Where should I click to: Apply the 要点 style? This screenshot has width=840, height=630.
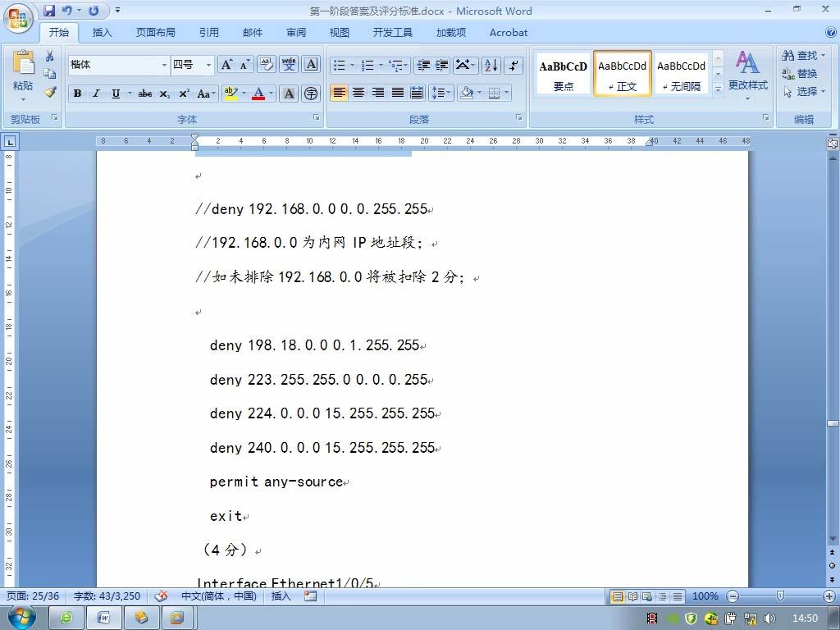[563, 75]
